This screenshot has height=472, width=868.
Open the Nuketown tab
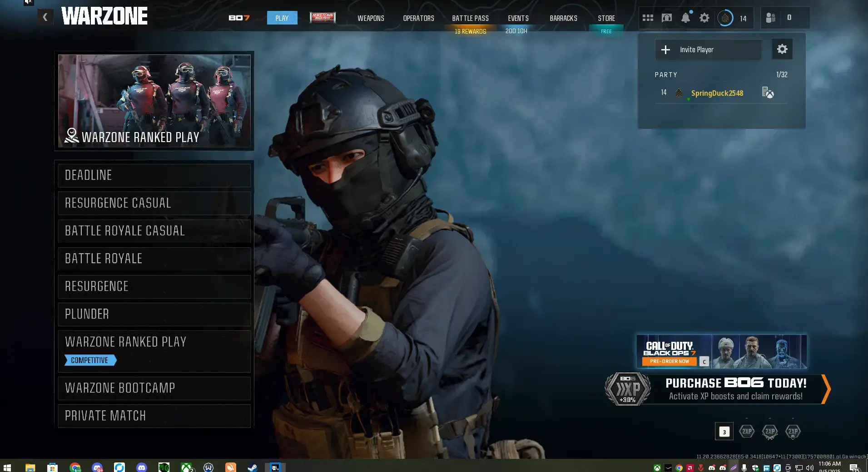coord(322,18)
